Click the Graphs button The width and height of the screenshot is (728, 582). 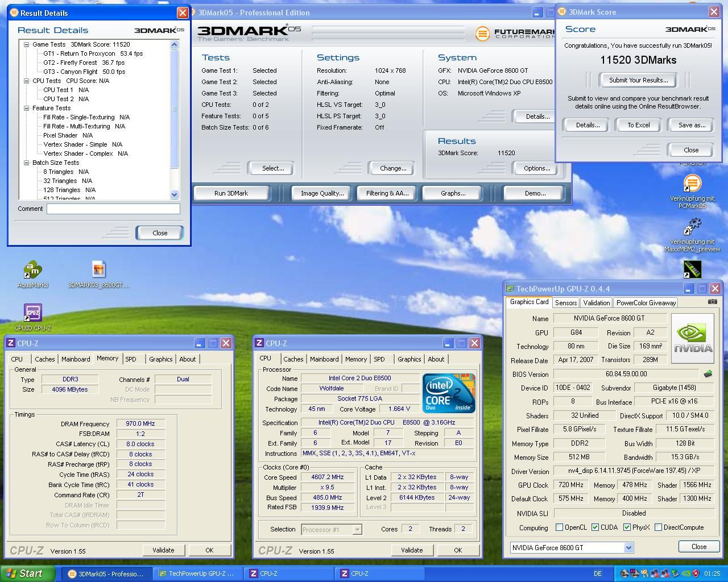click(x=453, y=193)
